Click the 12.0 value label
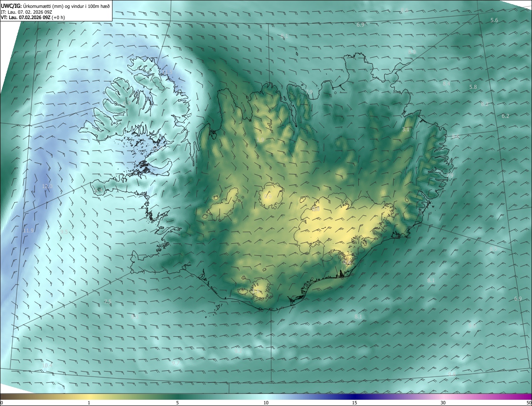This screenshot has height=406, width=532. pos(47,186)
